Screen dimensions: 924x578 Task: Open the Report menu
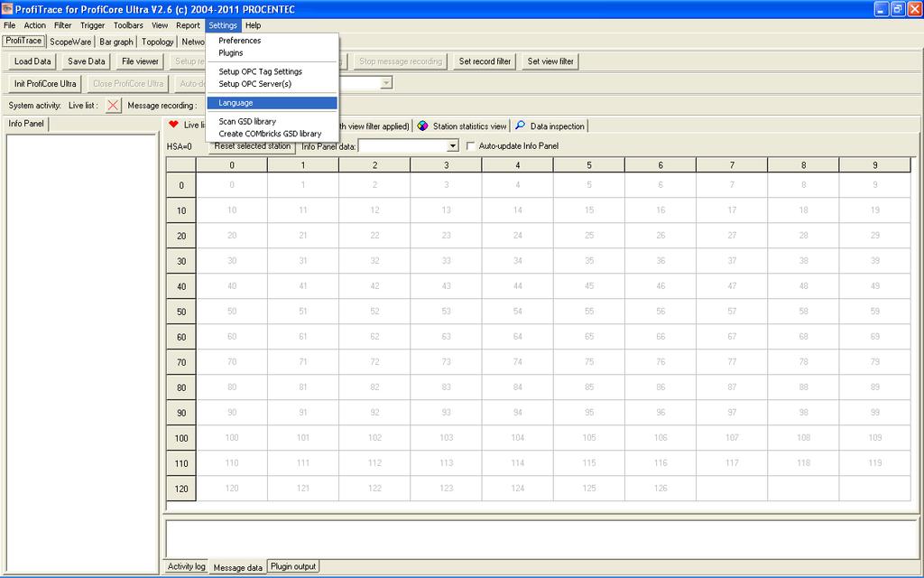188,25
